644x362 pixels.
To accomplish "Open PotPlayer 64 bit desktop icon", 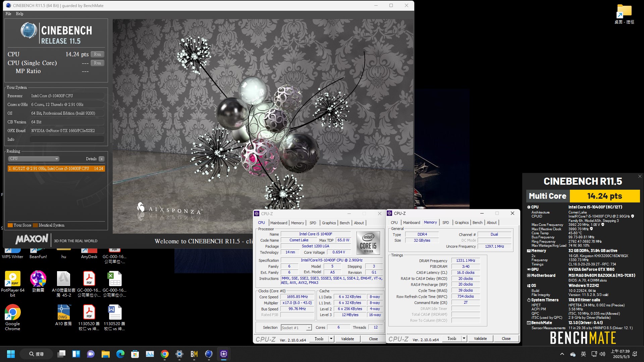I will [13, 284].
